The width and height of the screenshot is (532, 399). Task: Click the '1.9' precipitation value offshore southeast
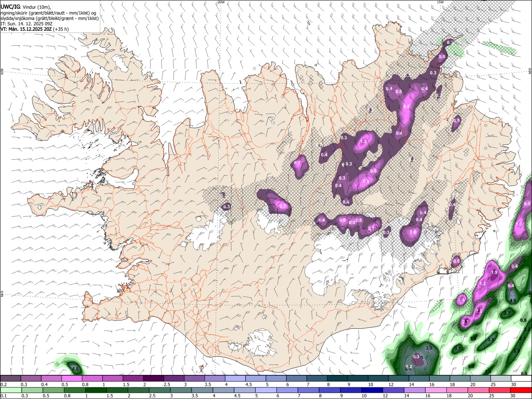[x=494, y=272]
